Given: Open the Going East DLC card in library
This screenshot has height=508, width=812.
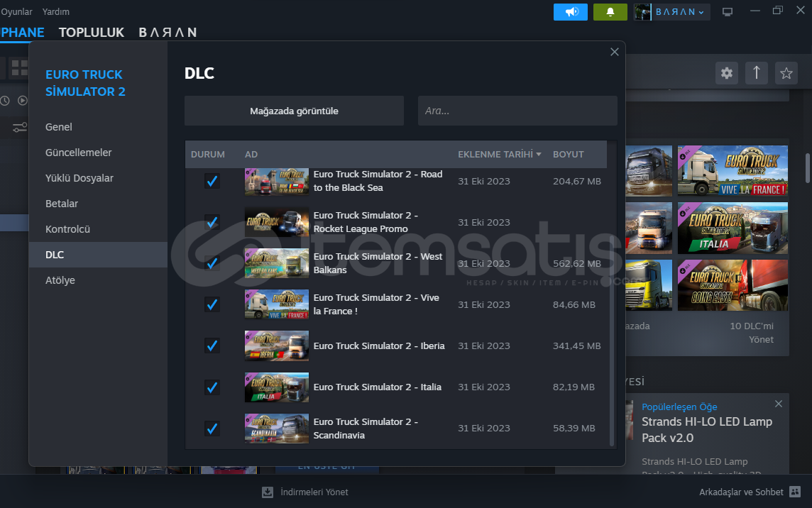Looking at the screenshot, I should click(733, 285).
